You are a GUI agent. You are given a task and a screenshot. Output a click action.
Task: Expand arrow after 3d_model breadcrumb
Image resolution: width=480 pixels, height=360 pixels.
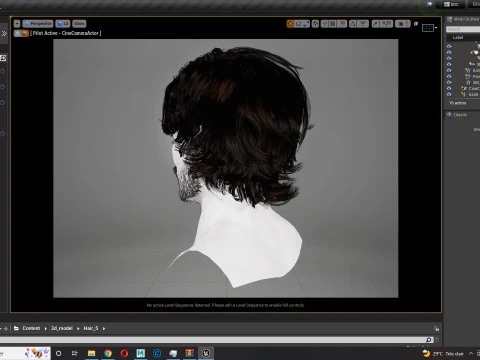pos(78,329)
